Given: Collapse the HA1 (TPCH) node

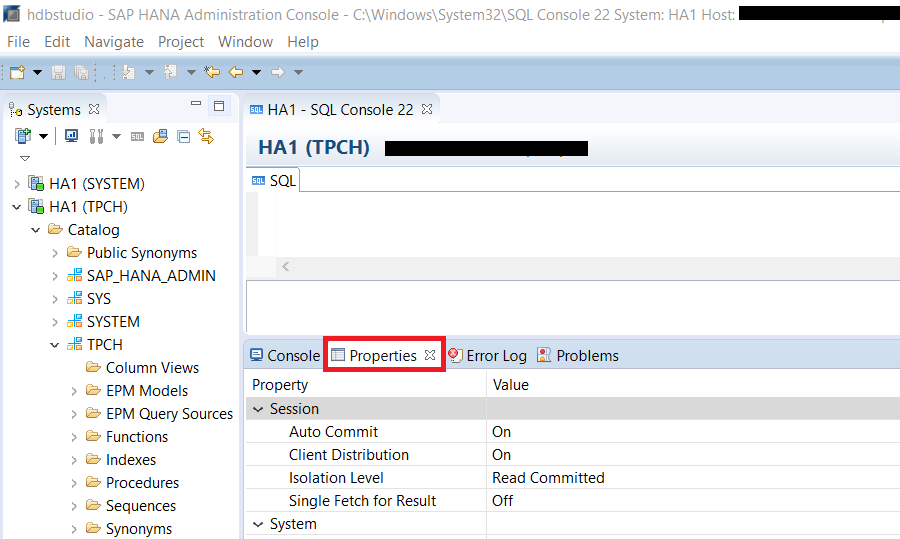Looking at the screenshot, I should pyautogui.click(x=17, y=207).
